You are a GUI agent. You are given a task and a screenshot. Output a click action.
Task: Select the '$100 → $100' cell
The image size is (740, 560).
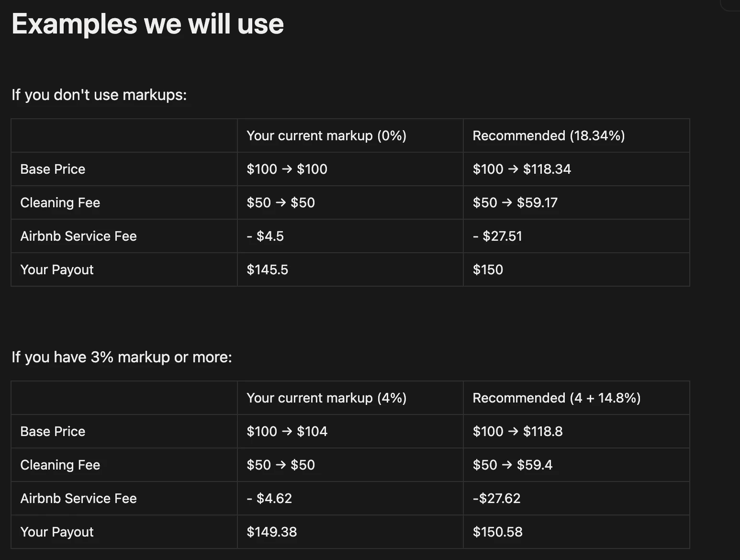coord(287,169)
